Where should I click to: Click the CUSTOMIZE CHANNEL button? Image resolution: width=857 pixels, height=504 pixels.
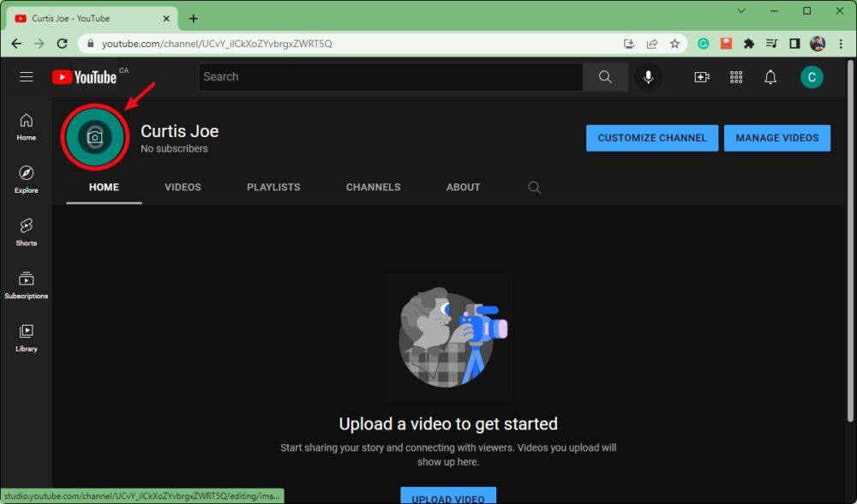651,138
